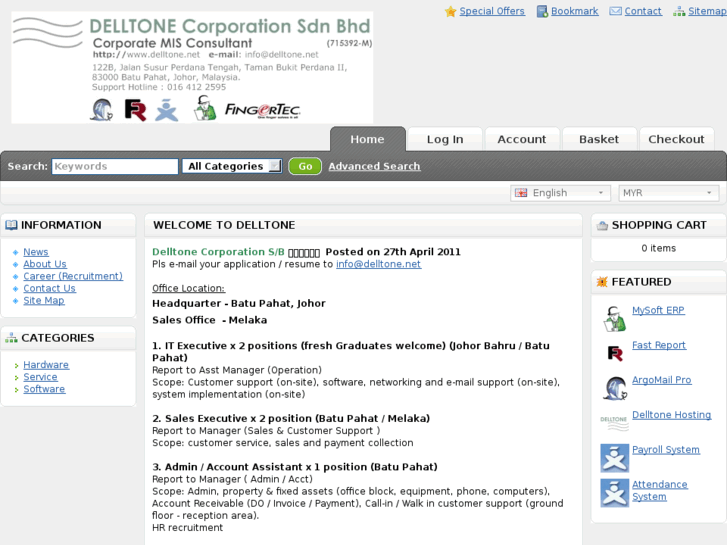This screenshot has width=727, height=545.
Task: Open the Account tab
Action: pyautogui.click(x=522, y=139)
